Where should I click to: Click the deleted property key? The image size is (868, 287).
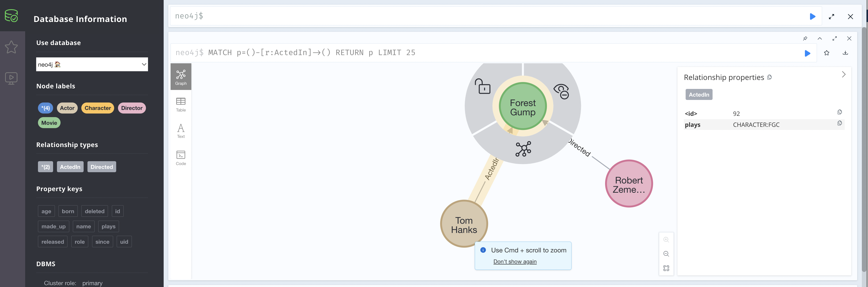[x=95, y=211]
